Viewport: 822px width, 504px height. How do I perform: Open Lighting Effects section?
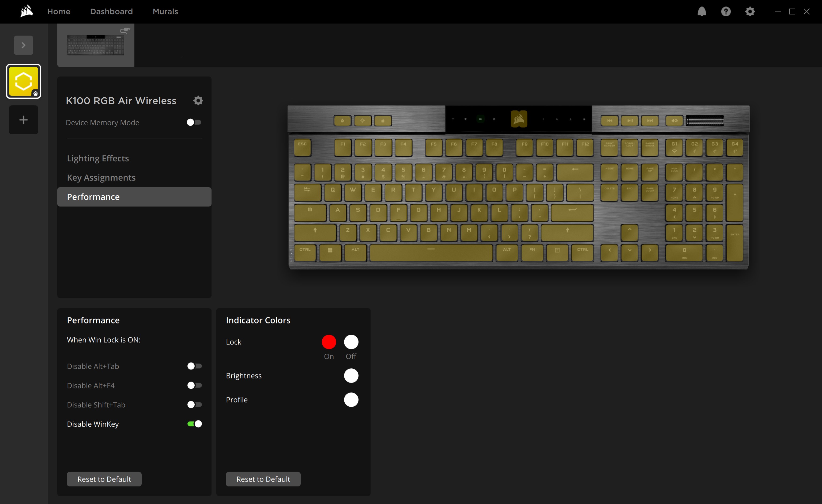134,158
